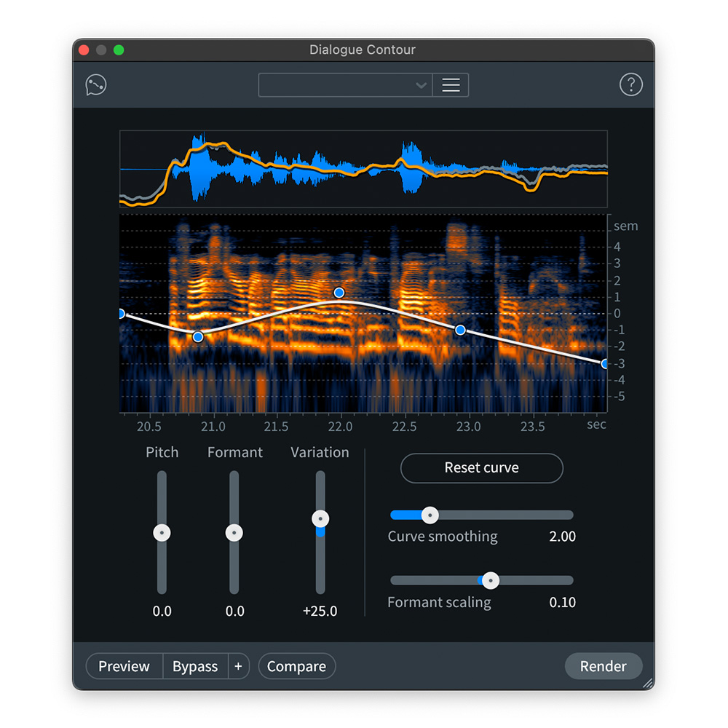Select the Pitch slider thumb
This screenshot has width=728, height=728.
click(162, 532)
